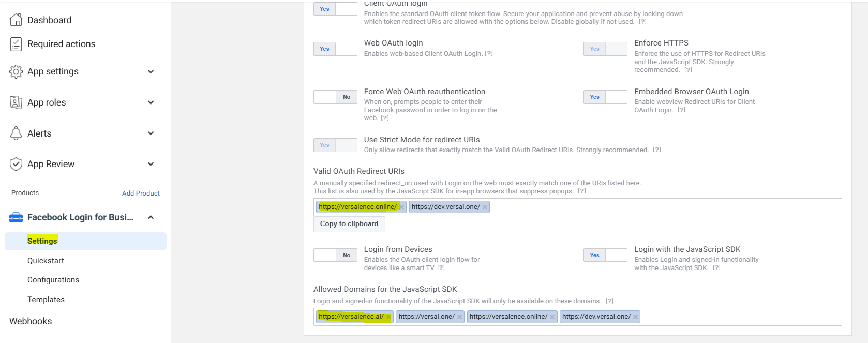
Task: Open help for Force Web OAuth reauthentication
Action: (x=385, y=118)
